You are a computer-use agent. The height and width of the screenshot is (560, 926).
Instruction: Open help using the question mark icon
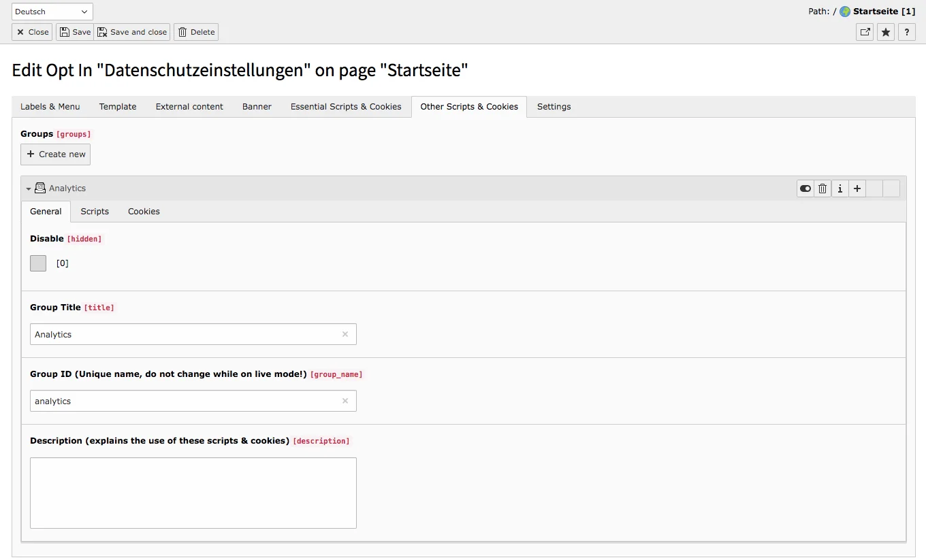(x=906, y=32)
